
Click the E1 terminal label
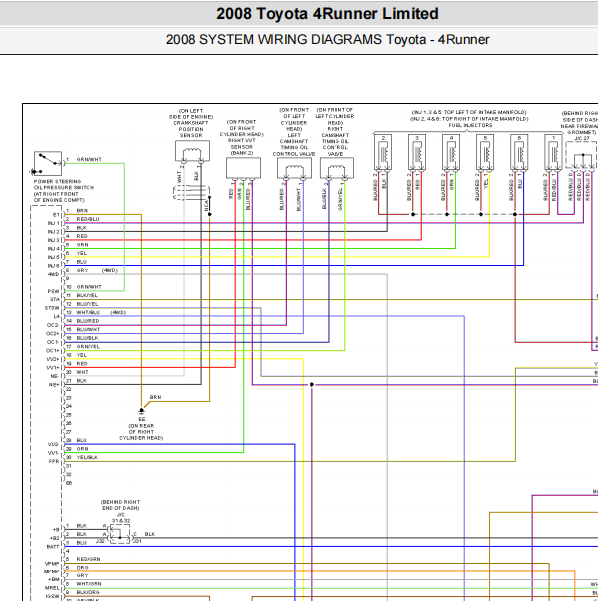[56, 215]
